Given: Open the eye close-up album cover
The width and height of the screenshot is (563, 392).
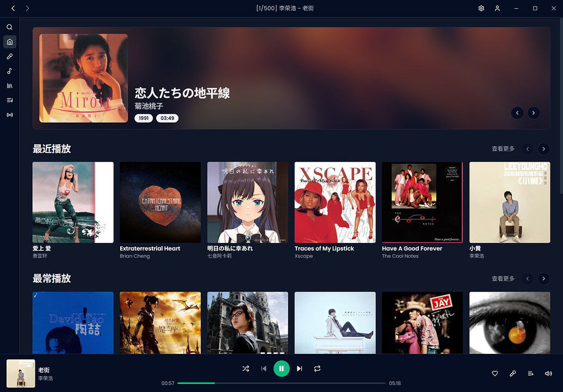Looking at the screenshot, I should click(x=510, y=323).
